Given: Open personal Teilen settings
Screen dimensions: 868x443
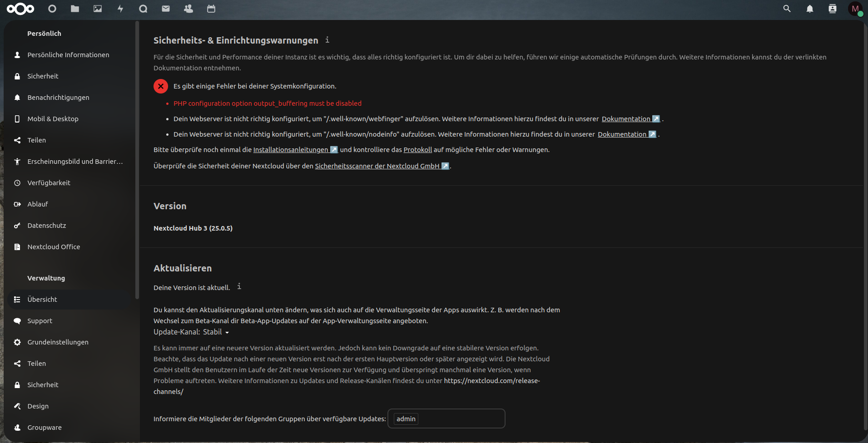Looking at the screenshot, I should [69, 140].
